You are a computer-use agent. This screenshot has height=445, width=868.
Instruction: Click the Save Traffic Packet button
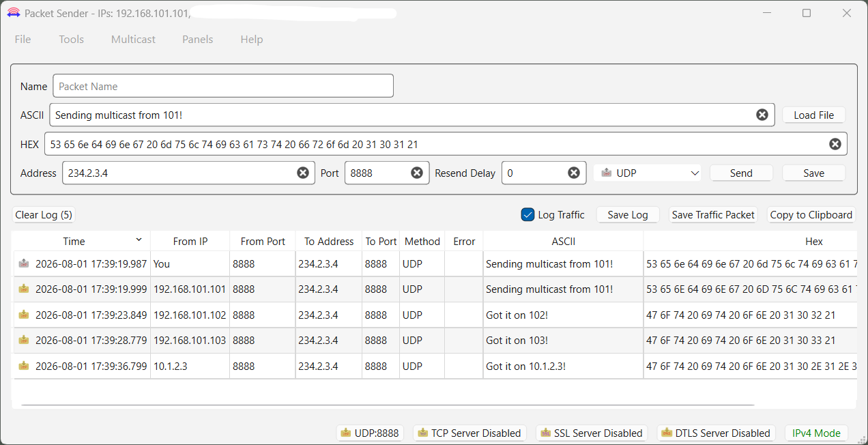(713, 214)
